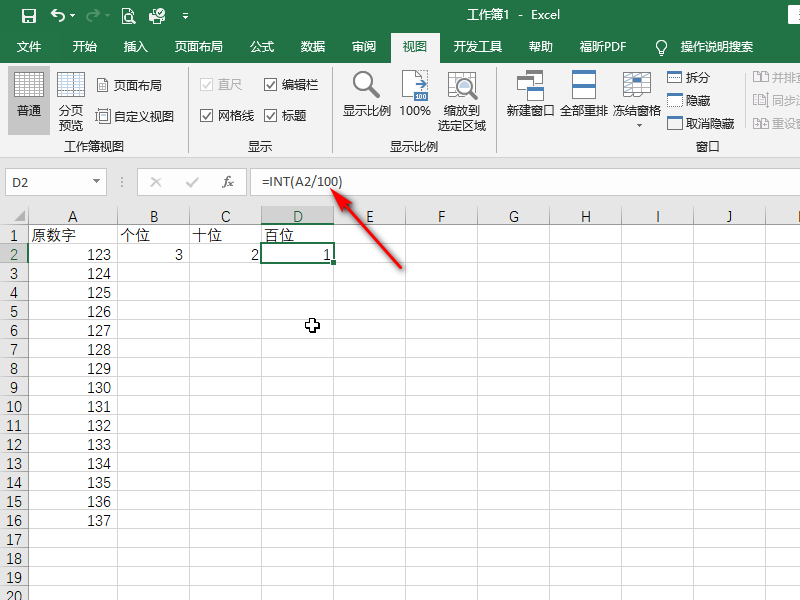The height and width of the screenshot is (600, 800).
Task: Select row 2 header
Action: (14, 254)
